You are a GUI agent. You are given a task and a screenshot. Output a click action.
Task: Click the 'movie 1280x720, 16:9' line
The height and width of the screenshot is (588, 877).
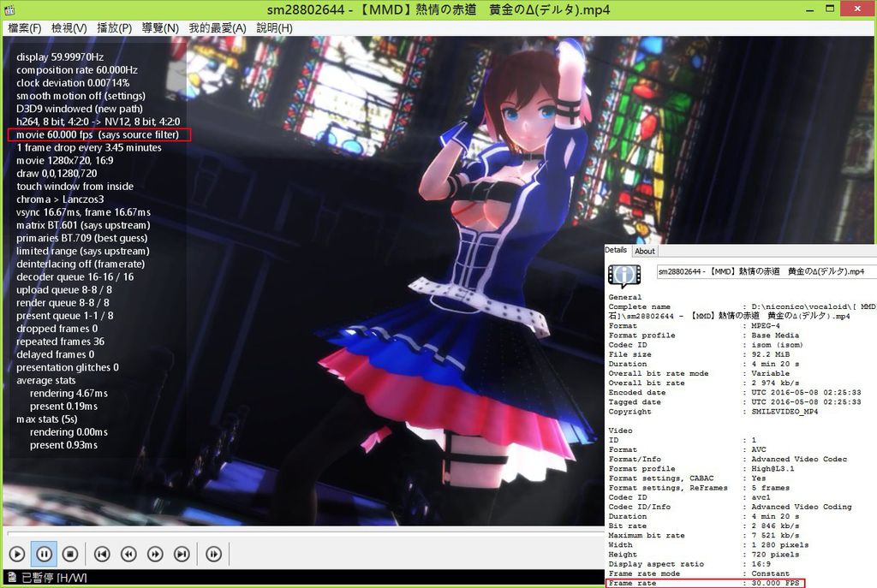64,160
